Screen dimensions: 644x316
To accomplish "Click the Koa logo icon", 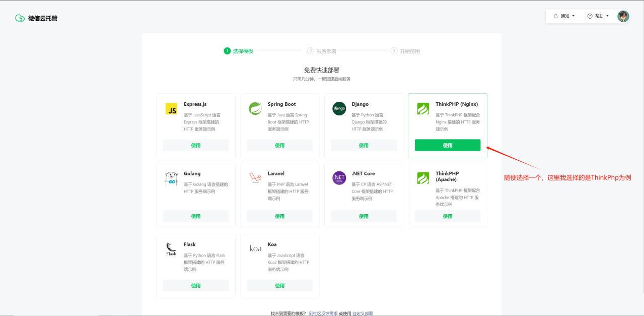I will coord(255,248).
